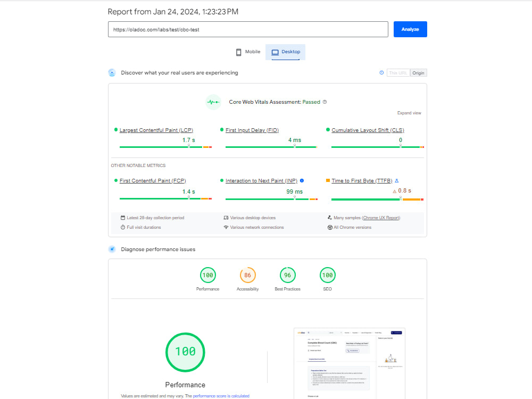The image size is (532, 399).
Task: Switch to the Mobile tab
Action: [248, 52]
